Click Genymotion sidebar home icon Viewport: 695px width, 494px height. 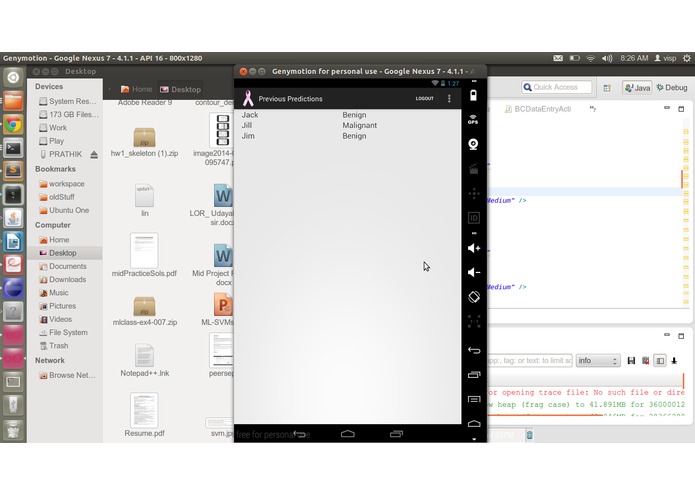tap(474, 424)
